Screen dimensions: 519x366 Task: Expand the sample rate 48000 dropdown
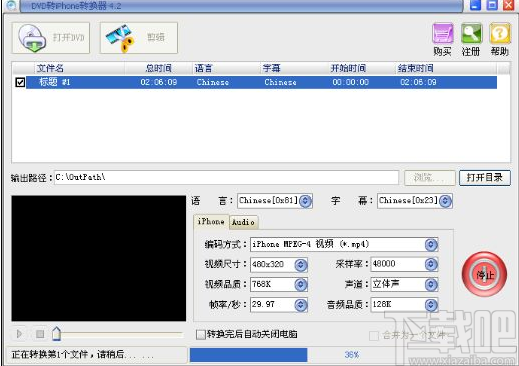(431, 264)
